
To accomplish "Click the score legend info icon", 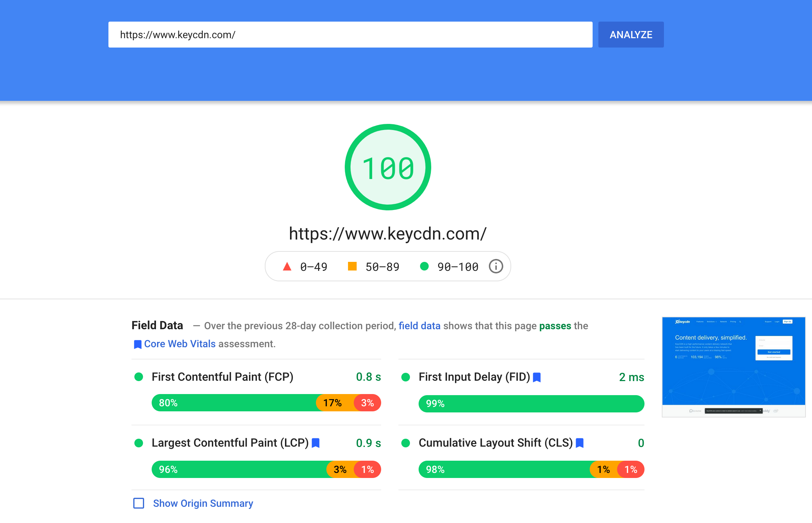I will coord(496,267).
